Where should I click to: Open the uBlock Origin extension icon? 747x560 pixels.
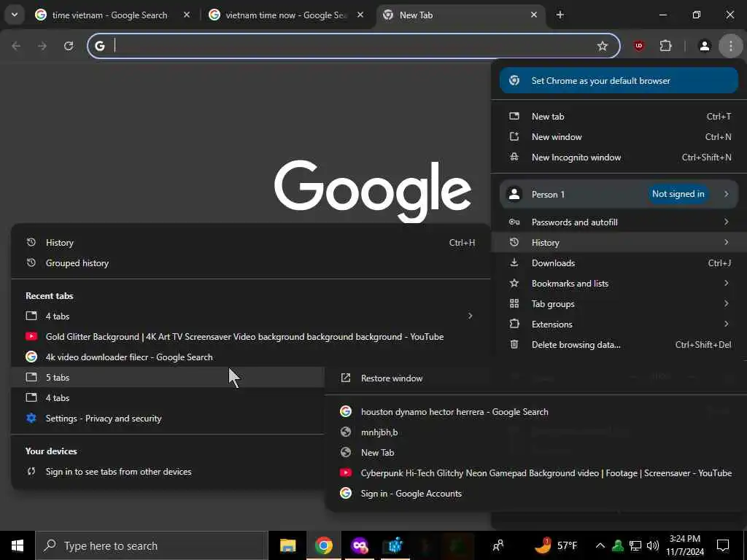[638, 46]
